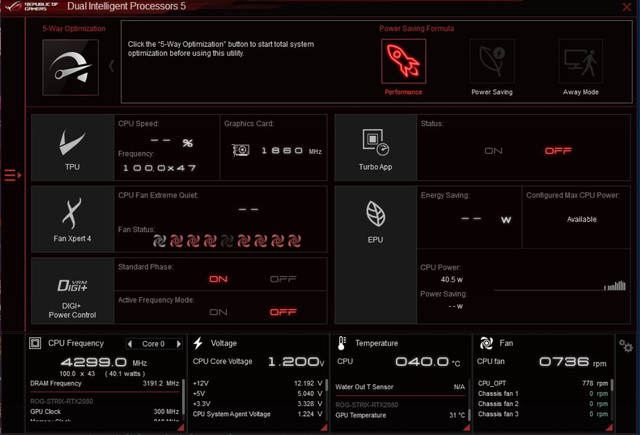Viewport: 640px width, 435px height.
Task: Click the DRAM Frequency row
Action: click(x=104, y=383)
